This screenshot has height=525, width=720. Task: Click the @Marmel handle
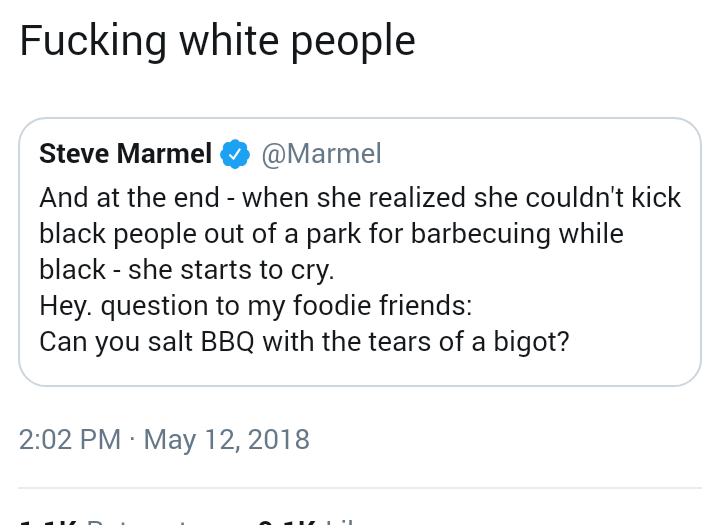click(321, 154)
